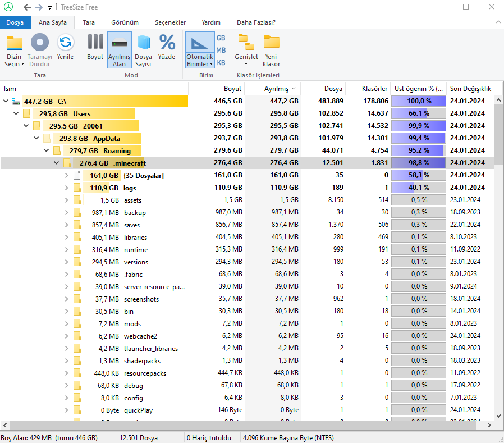Create a new folder with Yeni Klasör
Image resolution: width=504 pixels, height=443 pixels.
coord(271,51)
